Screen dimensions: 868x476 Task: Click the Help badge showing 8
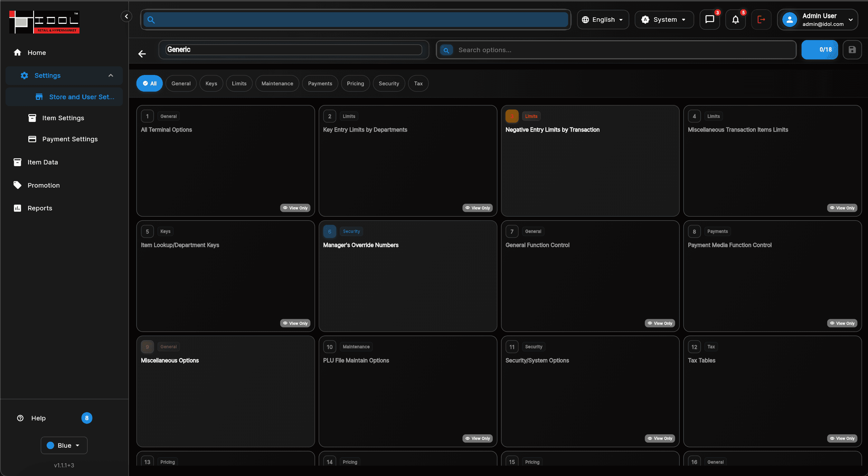(x=87, y=418)
